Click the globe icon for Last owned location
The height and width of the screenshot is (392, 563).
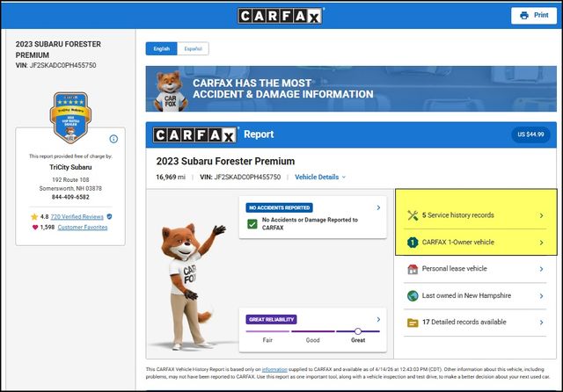[x=413, y=296]
